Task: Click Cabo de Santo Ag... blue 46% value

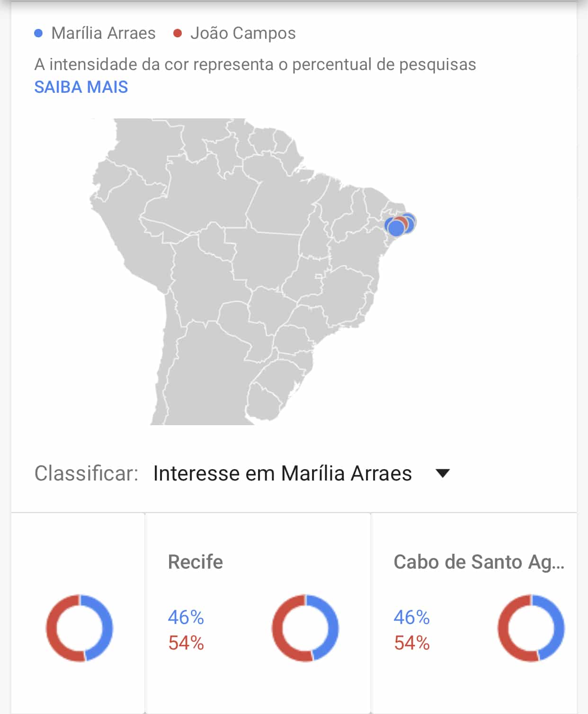Action: (411, 617)
